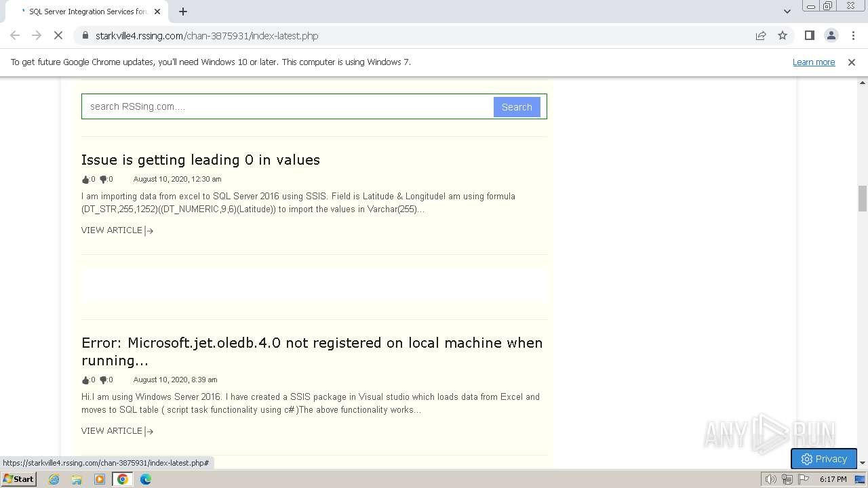Click the scrollbar down arrow
This screenshot has width=868, height=488.
point(863,463)
